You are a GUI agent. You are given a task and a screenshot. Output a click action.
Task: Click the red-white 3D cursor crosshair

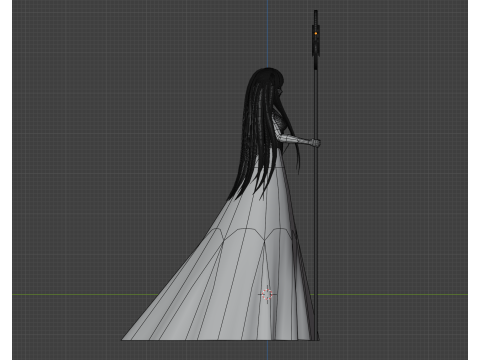tap(267, 295)
